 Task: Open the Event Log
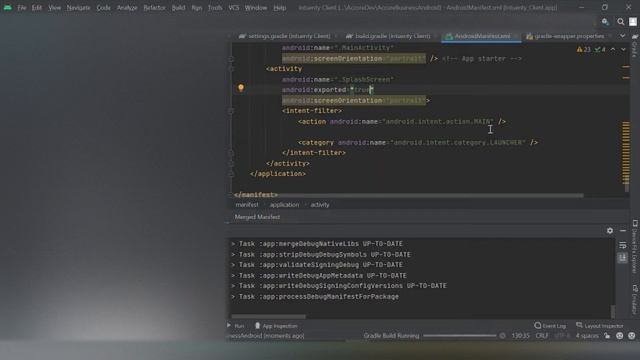coord(550,326)
